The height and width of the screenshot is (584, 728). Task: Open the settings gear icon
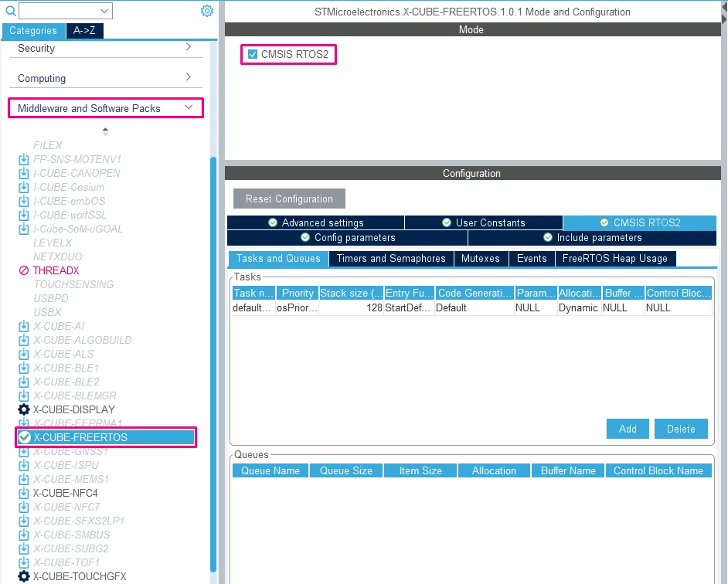[207, 11]
